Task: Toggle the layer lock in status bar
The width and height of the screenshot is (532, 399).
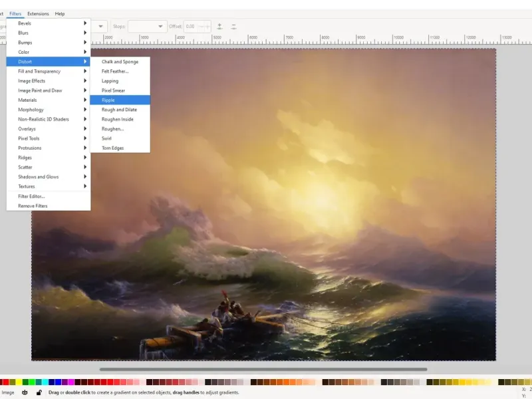Action: 39,392
